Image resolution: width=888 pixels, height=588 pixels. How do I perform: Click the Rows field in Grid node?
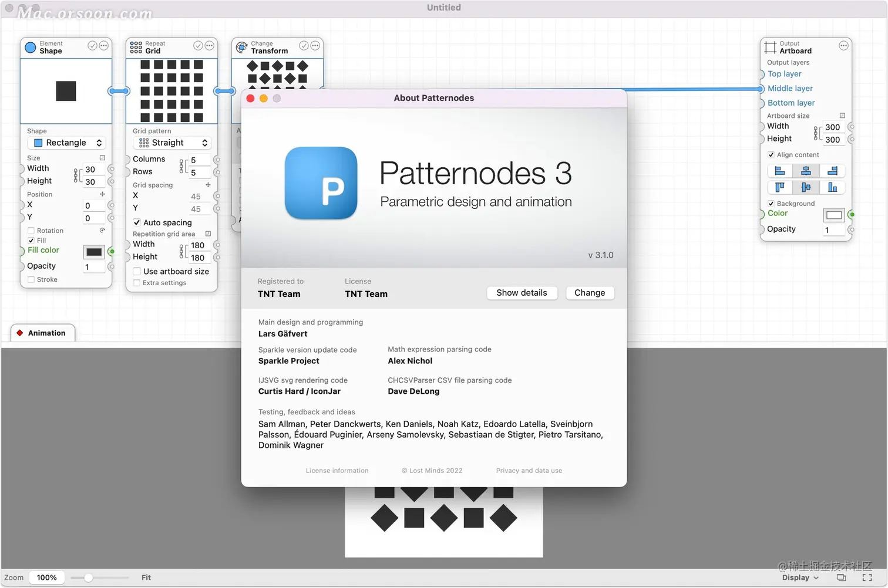pyautogui.click(x=199, y=173)
